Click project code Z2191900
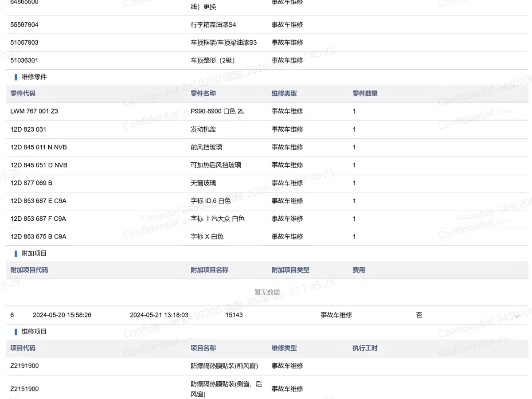Viewport: 532px width, 399px height. (x=24, y=366)
